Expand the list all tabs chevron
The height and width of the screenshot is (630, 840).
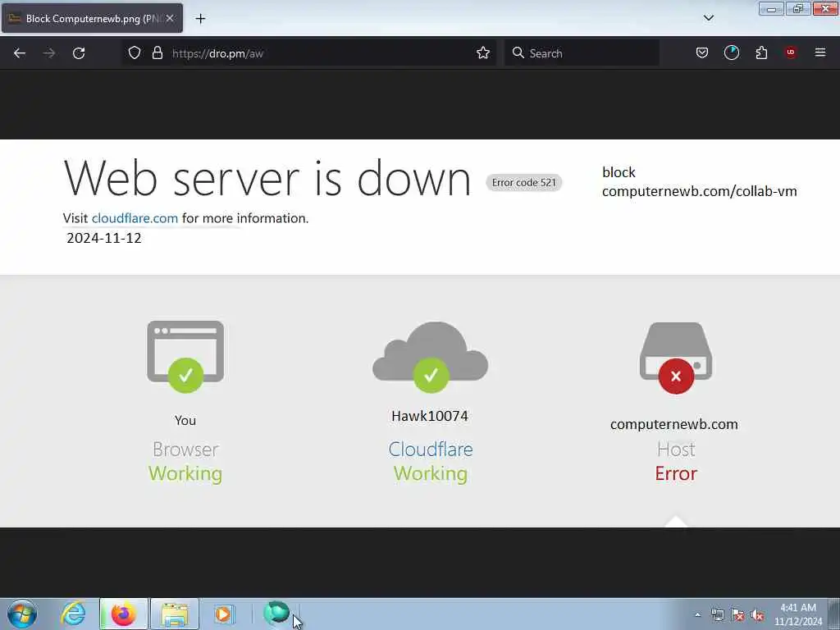708,18
